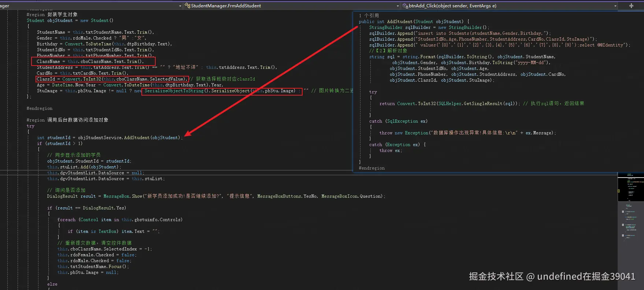Click the 'insert into Students' Append line

coord(460,33)
